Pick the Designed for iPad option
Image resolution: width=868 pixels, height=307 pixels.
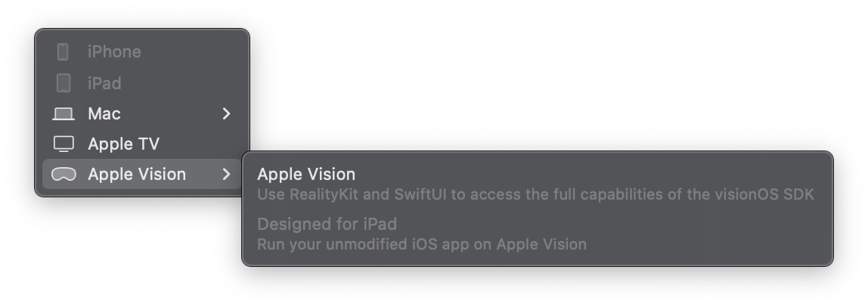[x=327, y=224]
